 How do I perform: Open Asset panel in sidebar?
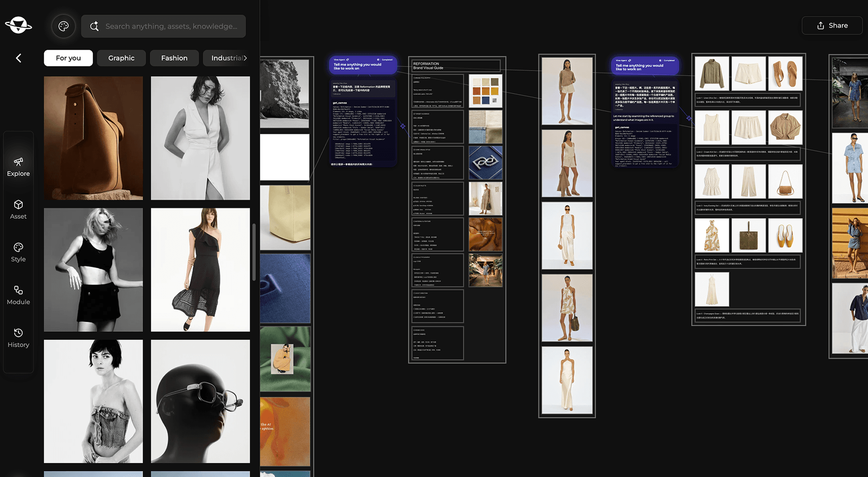[x=18, y=210]
